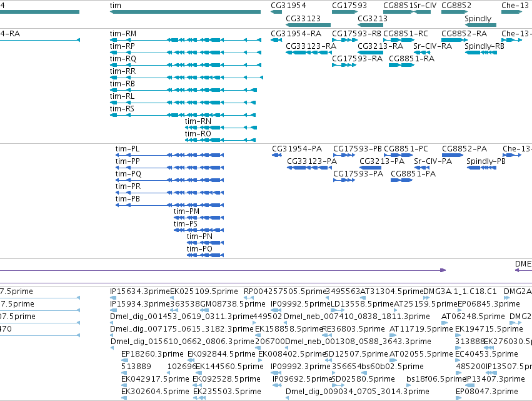Click the AT11719.5prime EST label
The width and height of the screenshot is (532, 401).
[421, 328]
